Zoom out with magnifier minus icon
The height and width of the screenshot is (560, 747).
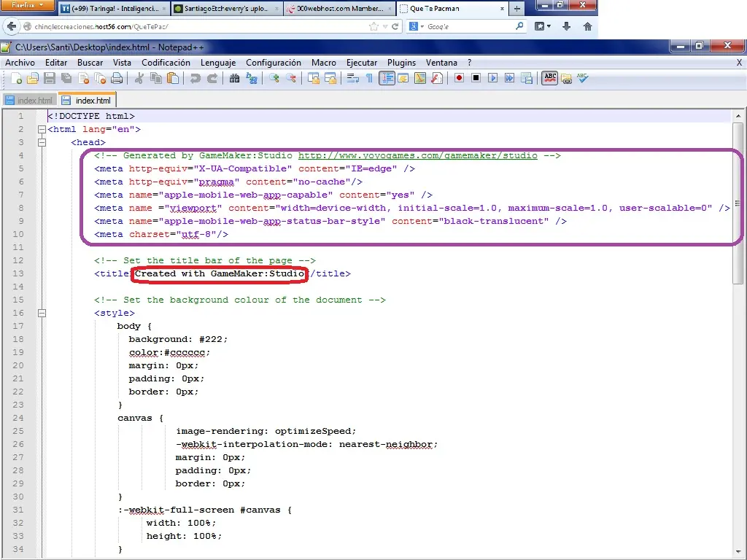290,78
